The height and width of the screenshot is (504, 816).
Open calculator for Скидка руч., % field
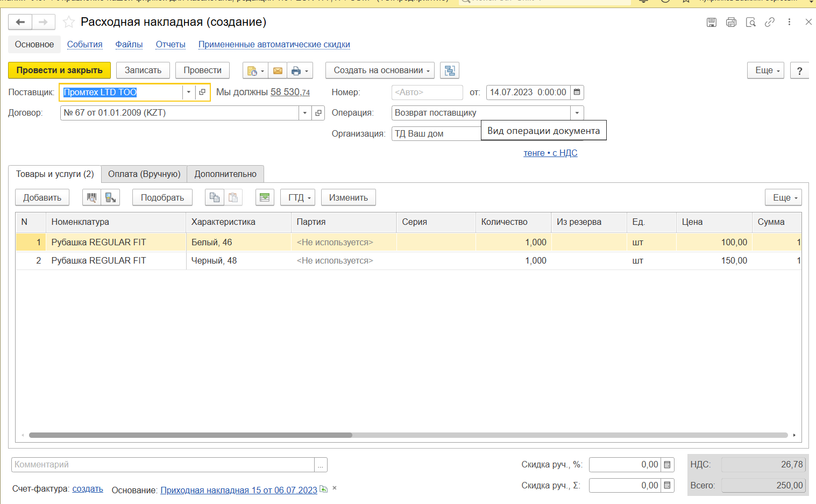coord(667,465)
